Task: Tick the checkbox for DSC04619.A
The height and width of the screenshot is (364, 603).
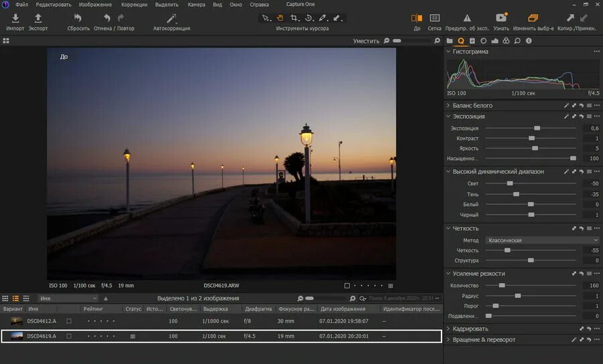Action: [x=68, y=336]
